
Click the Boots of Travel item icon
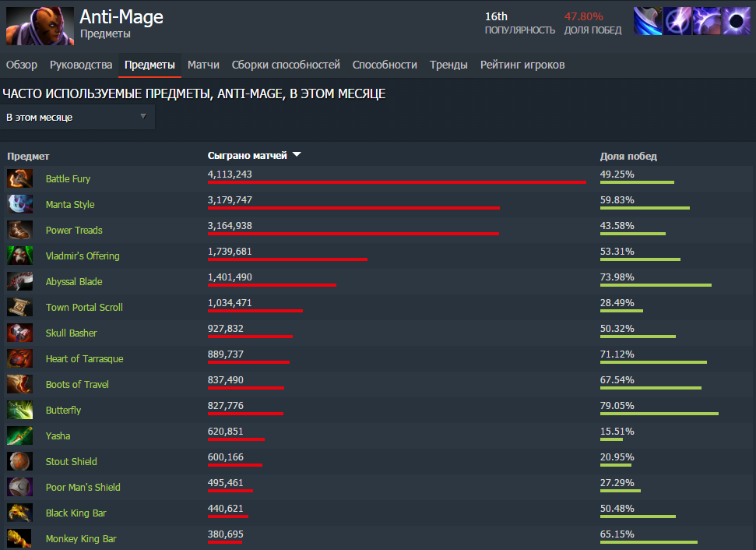(19, 385)
